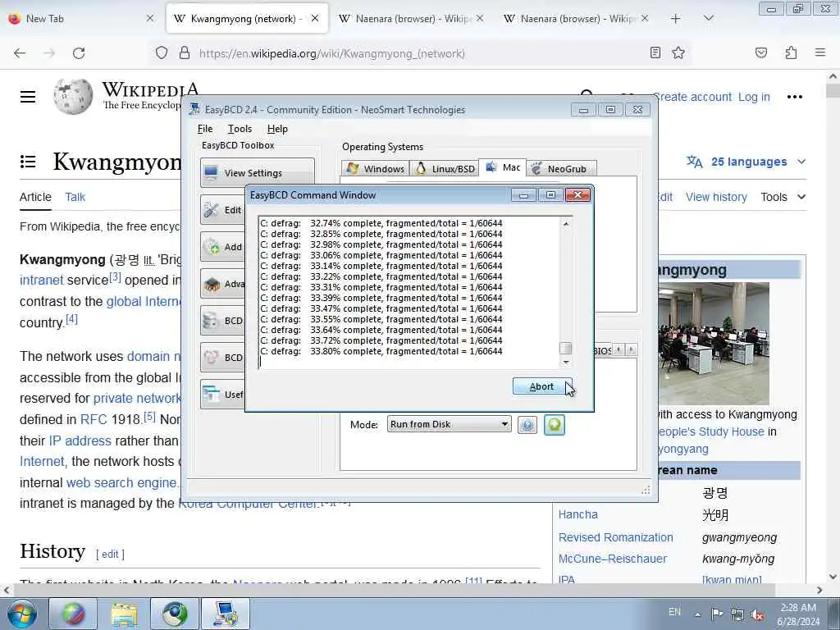The width and height of the screenshot is (840, 630).
Task: Click the scroll up arrow in command output
Action: pyautogui.click(x=566, y=223)
